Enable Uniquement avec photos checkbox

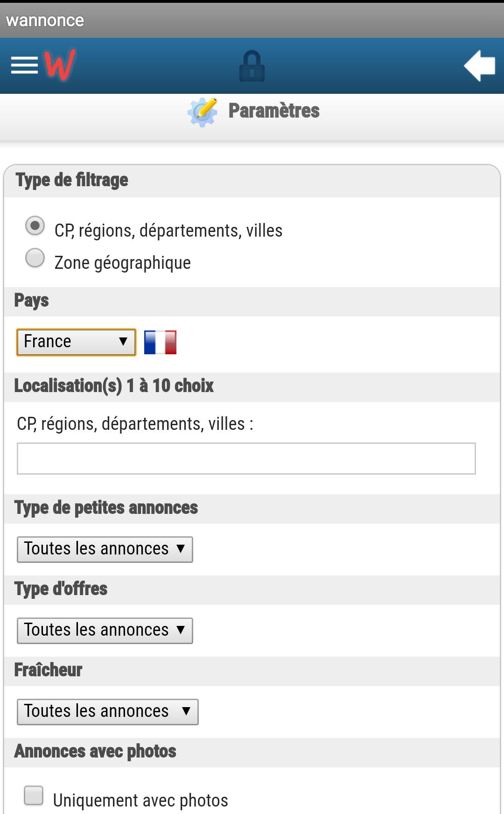34,796
